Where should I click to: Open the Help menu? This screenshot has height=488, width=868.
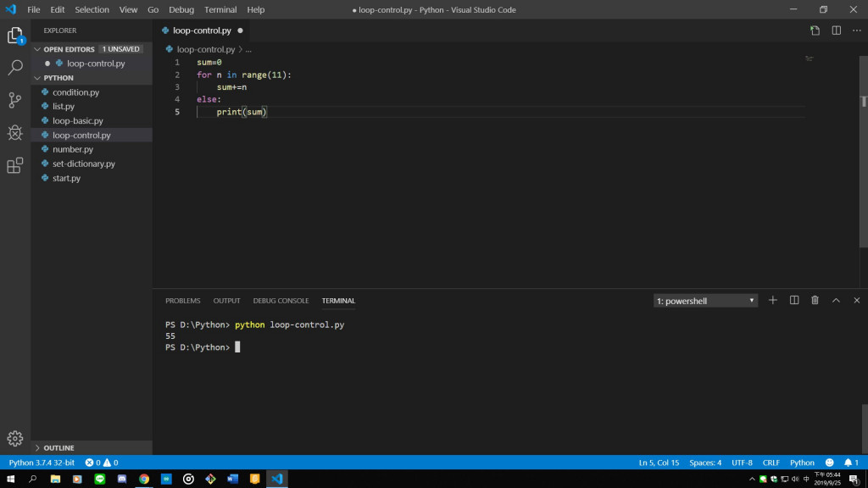pos(256,9)
